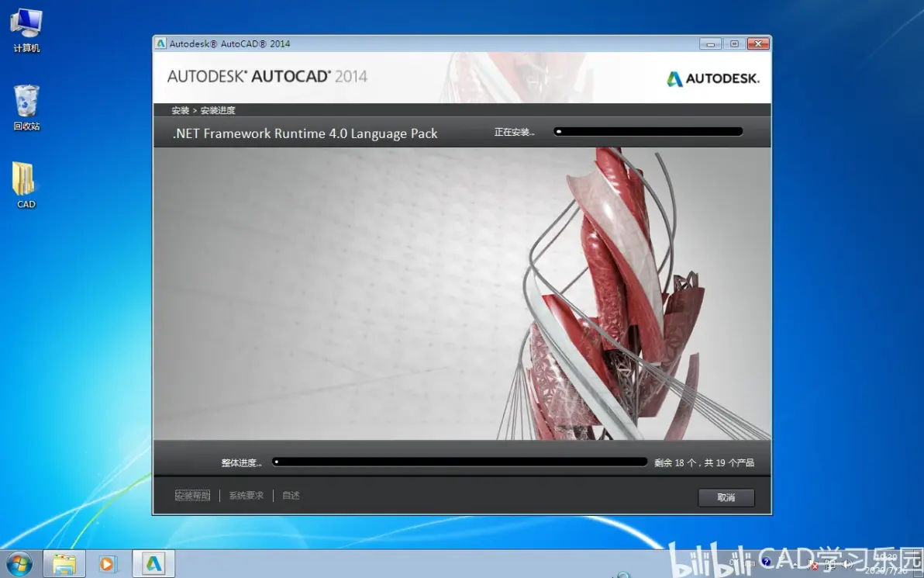Click the AutoCAD icon in the title bar
Viewport: 924px width, 578px height.
(161, 43)
